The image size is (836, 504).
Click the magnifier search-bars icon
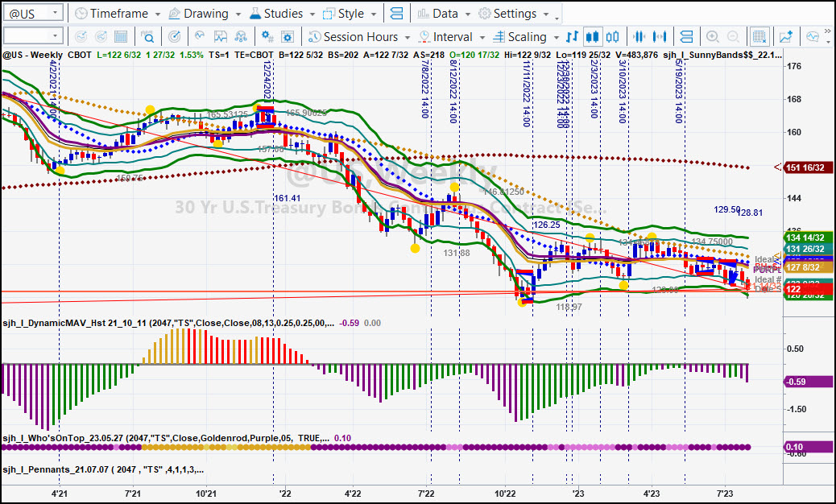click(x=147, y=37)
